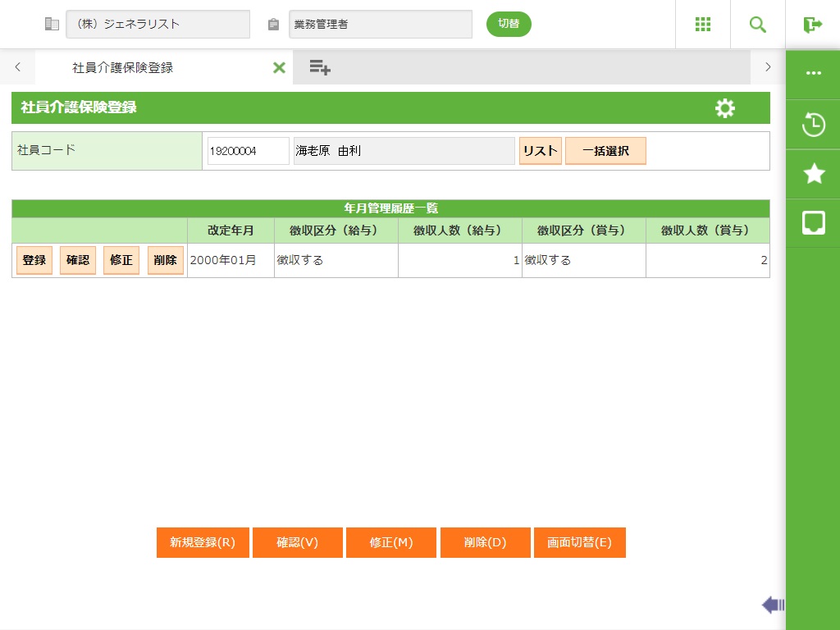Open the history clock icon in sidebar
The height and width of the screenshot is (630, 840).
pos(813,125)
